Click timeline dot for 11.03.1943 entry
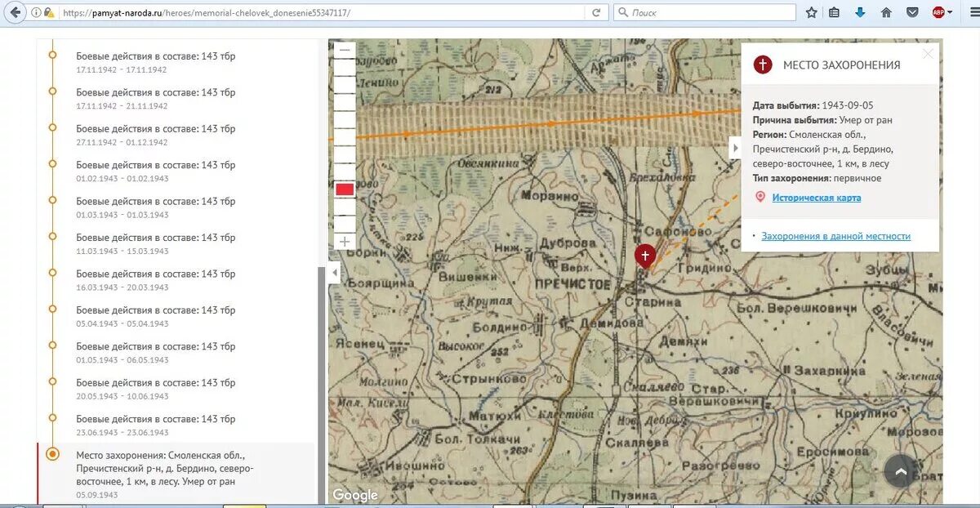This screenshot has width=980, height=508. tap(52, 236)
